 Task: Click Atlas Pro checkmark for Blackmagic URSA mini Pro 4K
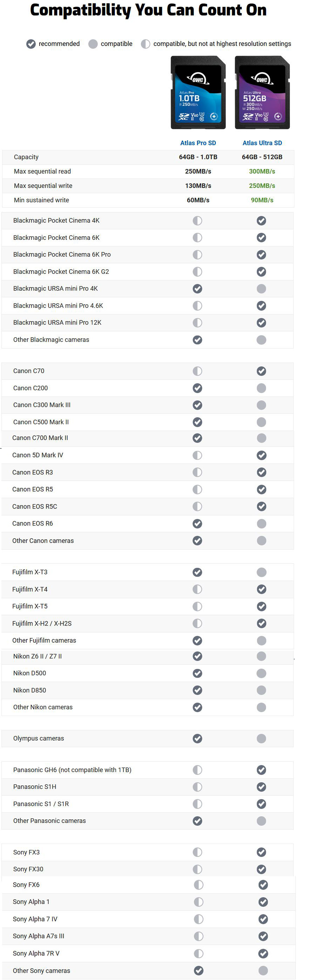click(x=197, y=289)
